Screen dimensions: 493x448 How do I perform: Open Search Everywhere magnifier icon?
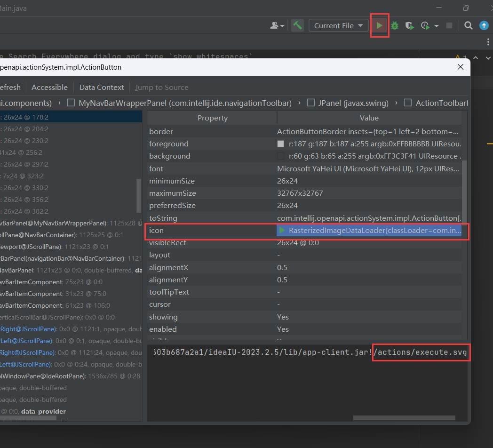coord(468,25)
